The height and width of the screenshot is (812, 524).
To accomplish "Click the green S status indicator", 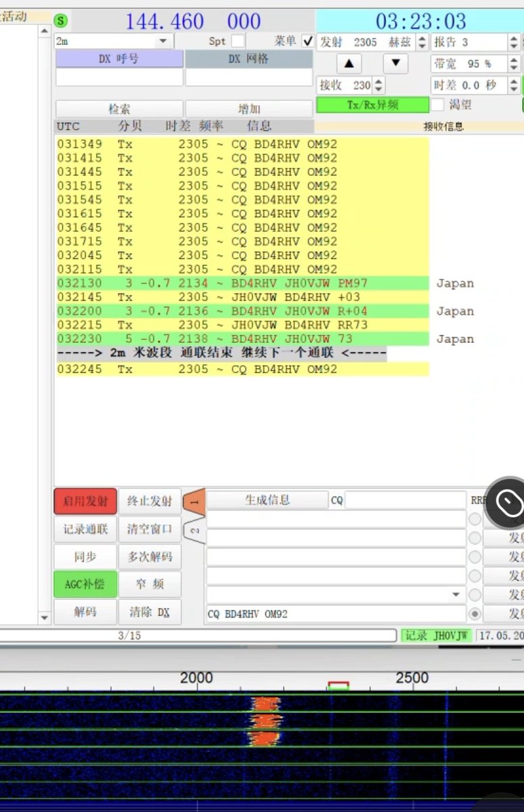I will [x=62, y=20].
